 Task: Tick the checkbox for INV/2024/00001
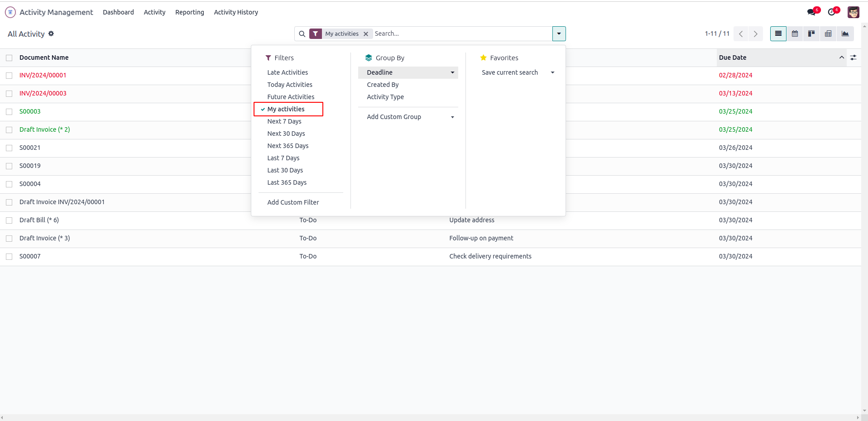(9, 76)
